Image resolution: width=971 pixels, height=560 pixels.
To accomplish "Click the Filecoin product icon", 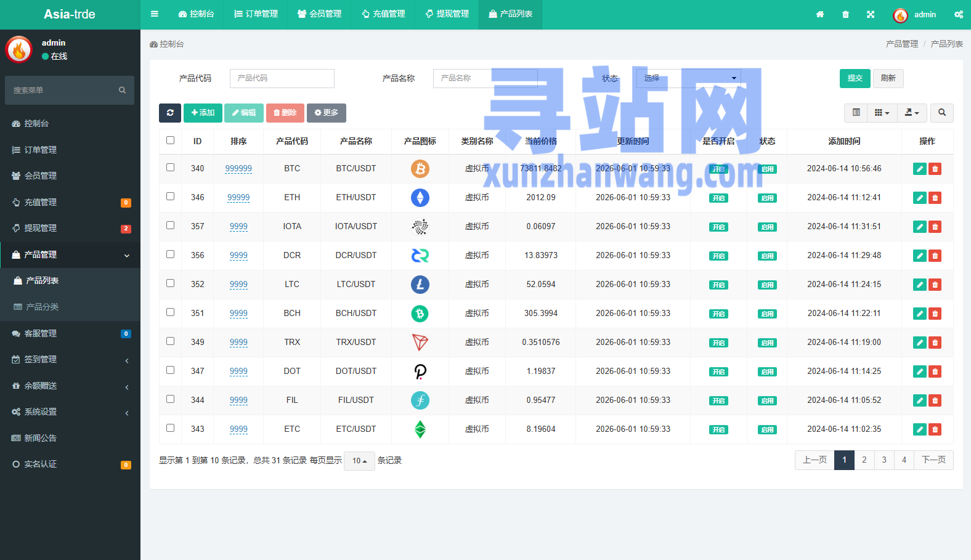I will click(420, 400).
